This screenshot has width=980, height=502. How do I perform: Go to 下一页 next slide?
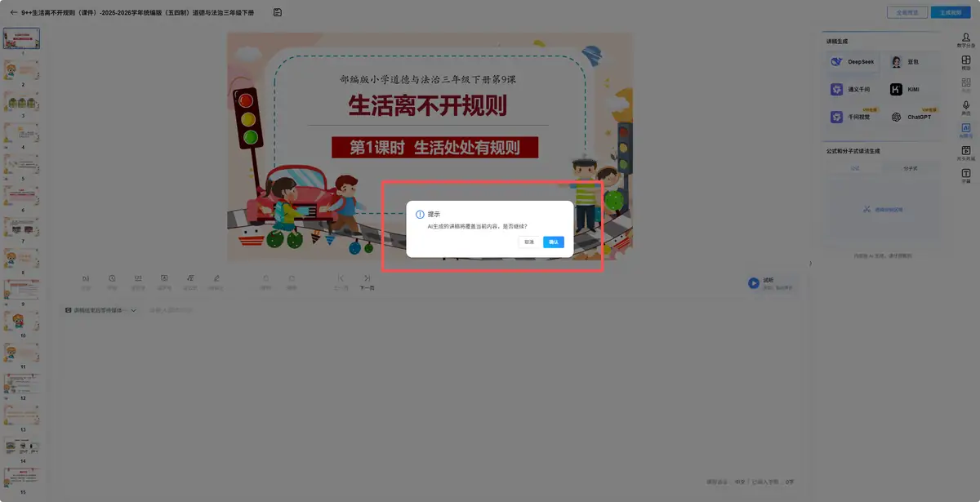click(367, 282)
